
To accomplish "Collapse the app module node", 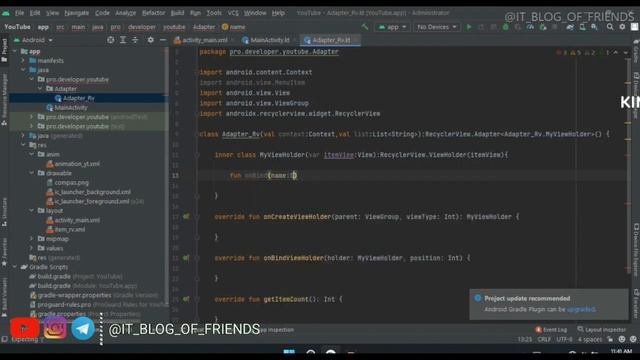I will click(15, 51).
